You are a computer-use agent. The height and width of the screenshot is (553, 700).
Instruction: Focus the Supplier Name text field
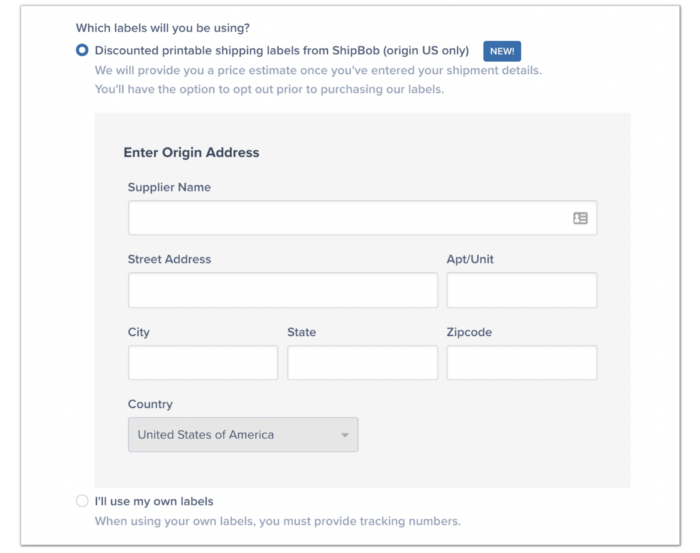click(x=345, y=218)
